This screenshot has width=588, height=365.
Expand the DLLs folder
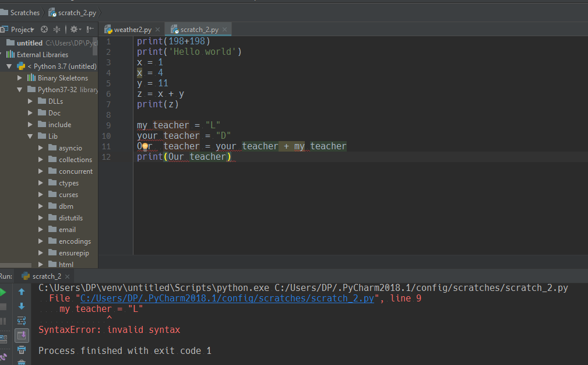[x=30, y=101]
